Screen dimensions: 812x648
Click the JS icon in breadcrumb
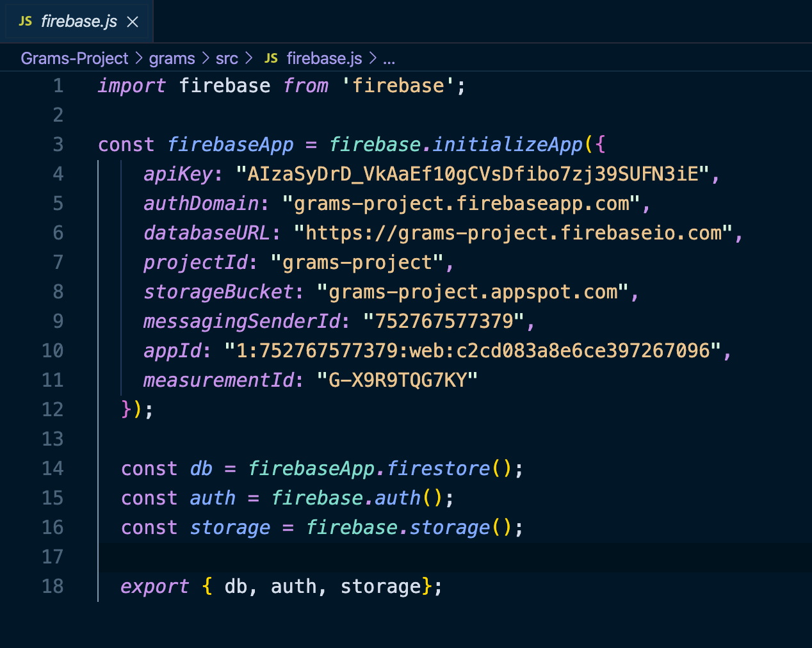271,58
